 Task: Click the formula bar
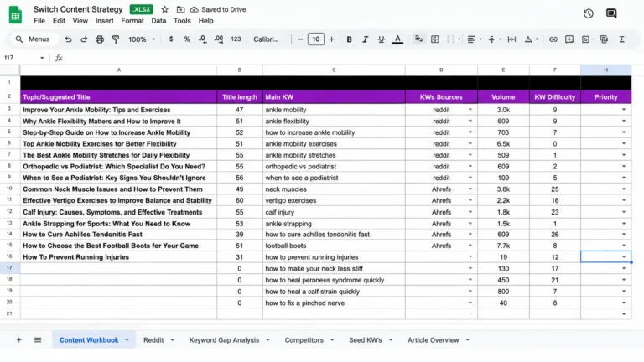click(353, 58)
